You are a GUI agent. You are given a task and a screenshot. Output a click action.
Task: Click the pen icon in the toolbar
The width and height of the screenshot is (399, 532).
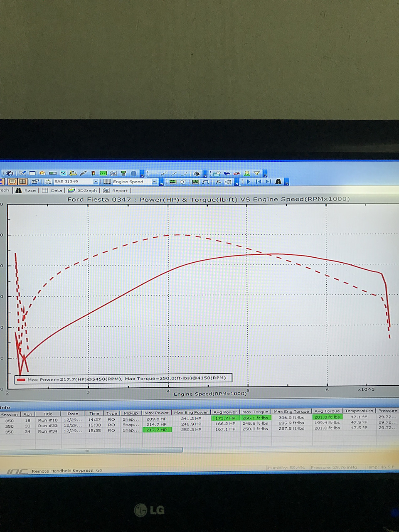[83, 173]
